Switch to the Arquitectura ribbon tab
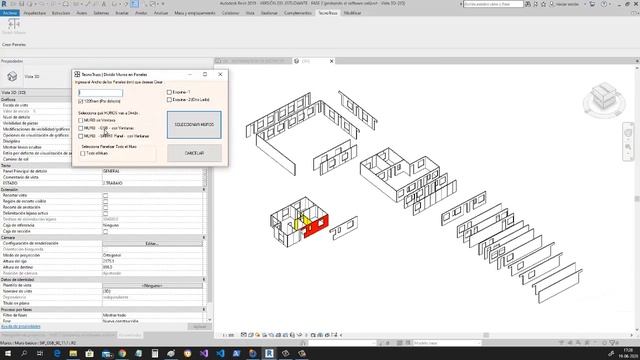640x360 pixels. (x=34, y=13)
